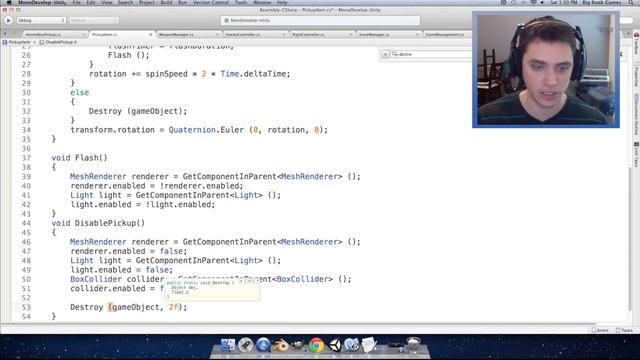Close the EnemyController.cs tab
Viewport: 640px width, 360px height.
[x=284, y=35]
